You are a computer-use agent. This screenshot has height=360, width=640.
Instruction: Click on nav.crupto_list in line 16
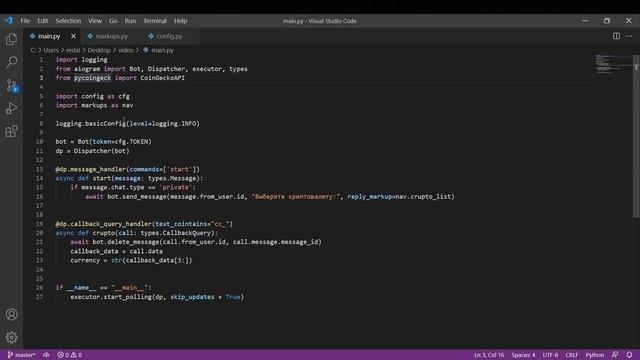pyautogui.click(x=423, y=197)
